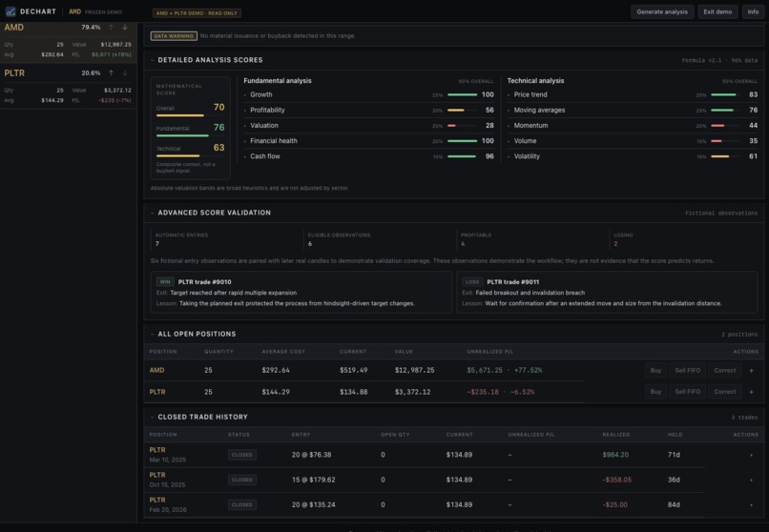The width and height of the screenshot is (769, 532).
Task: Click the HELD column header
Action: (675, 435)
